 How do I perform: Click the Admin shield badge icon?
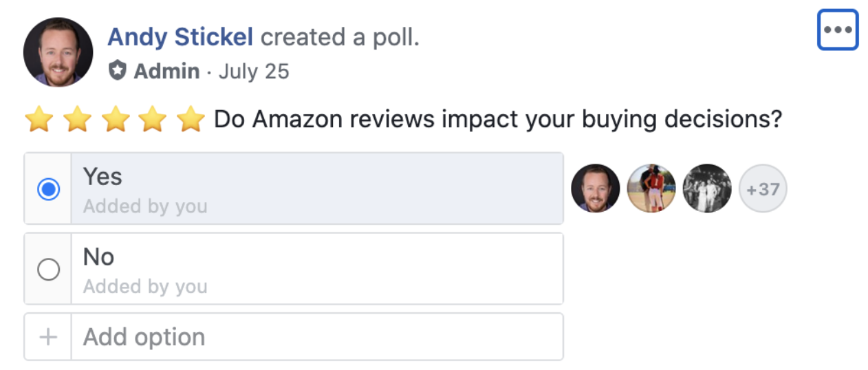pos(118,71)
